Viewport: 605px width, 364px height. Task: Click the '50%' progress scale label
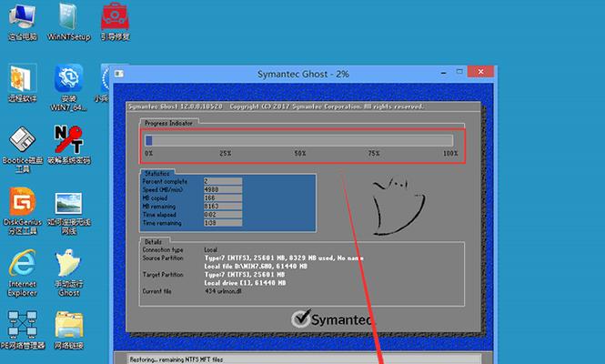pos(300,153)
